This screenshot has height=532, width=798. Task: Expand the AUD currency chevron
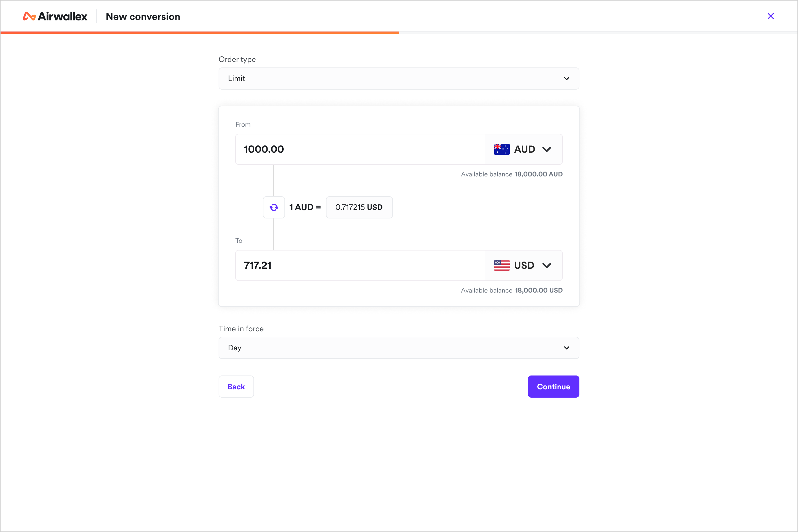[547, 149]
